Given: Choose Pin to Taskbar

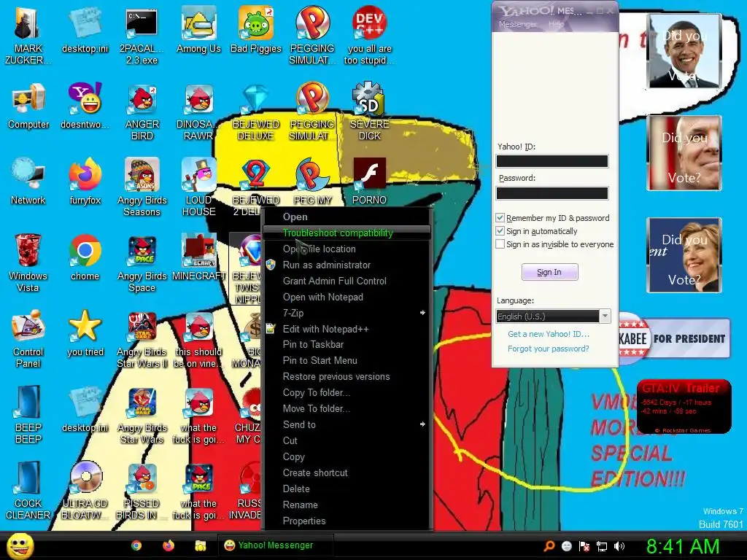Looking at the screenshot, I should pyautogui.click(x=347, y=344).
